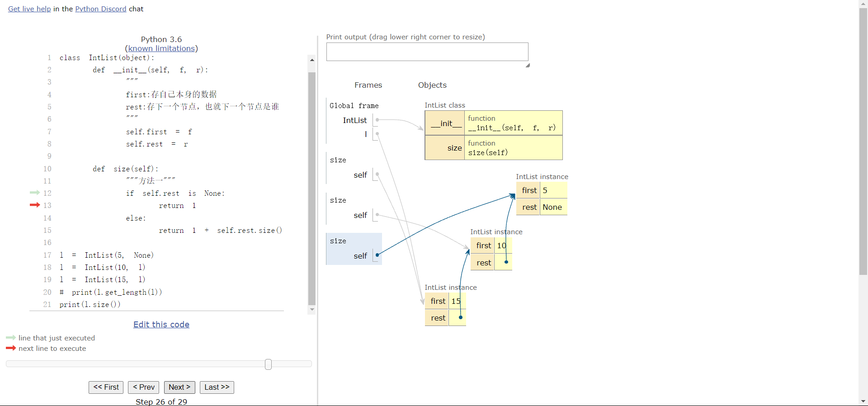Click the green arrow beside line 12
The width and height of the screenshot is (868, 406).
click(35, 193)
